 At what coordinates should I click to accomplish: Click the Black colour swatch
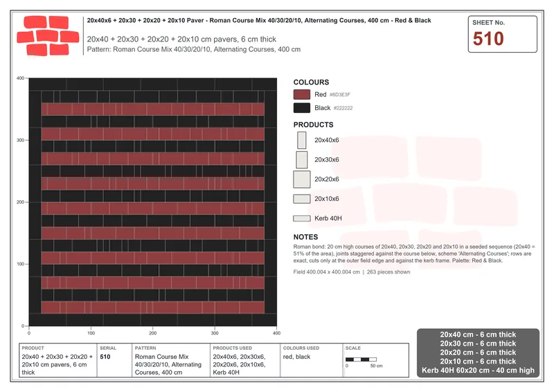tap(302, 108)
